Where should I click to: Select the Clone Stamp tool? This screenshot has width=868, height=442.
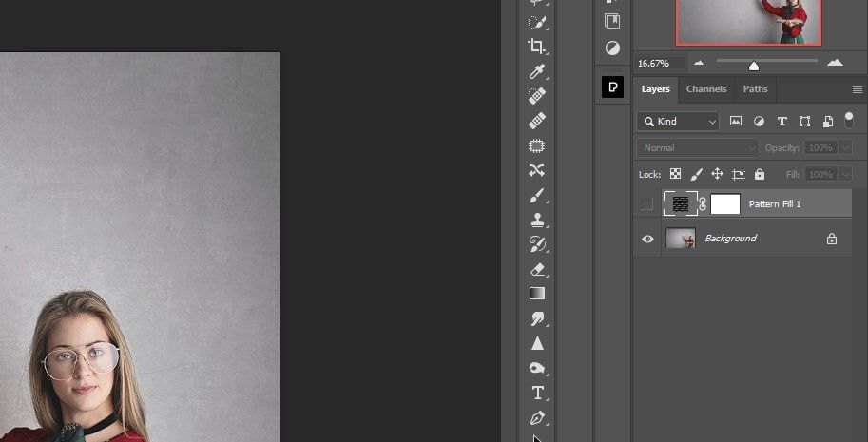coord(537,220)
